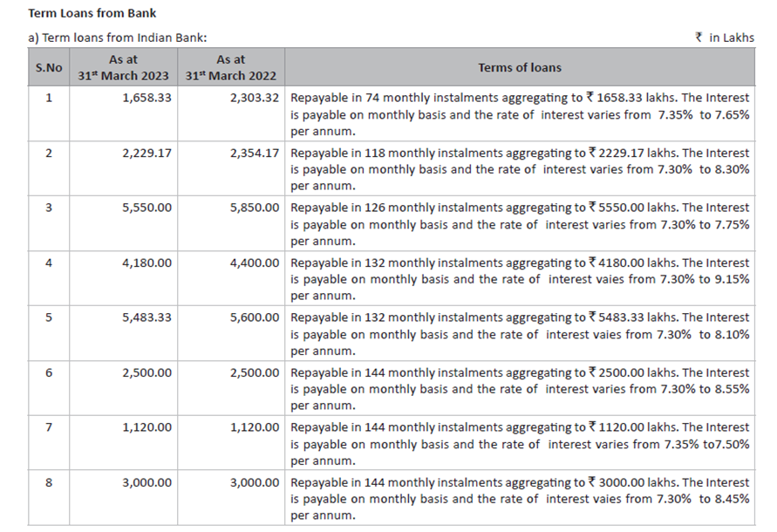
Task: Click the 4,400.00 amount cell
Action: [255, 263]
